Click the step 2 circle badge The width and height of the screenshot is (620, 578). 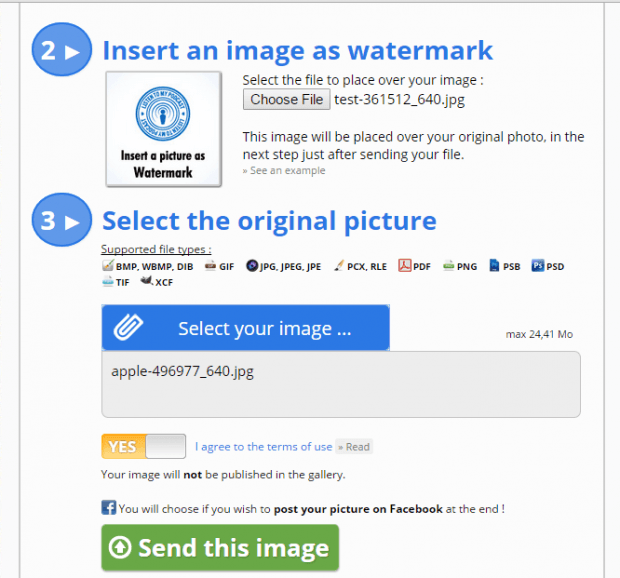pyautogui.click(x=62, y=49)
